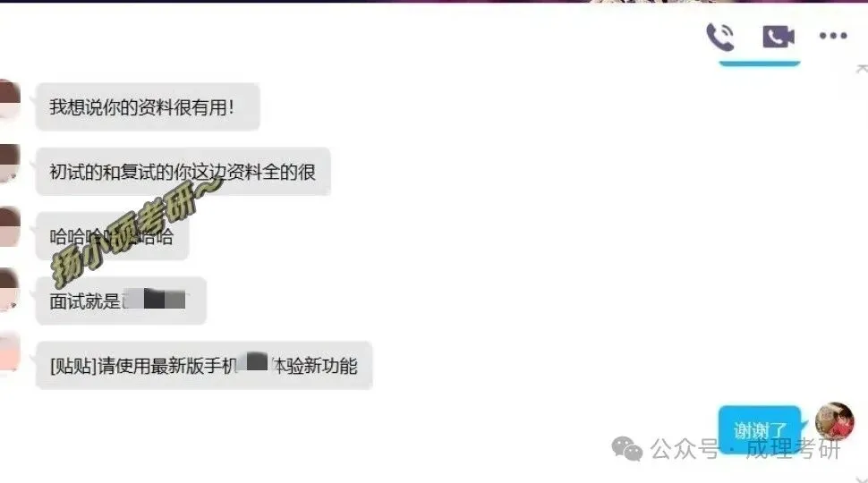The width and height of the screenshot is (868, 483).
Task: Open the avatar beside the "[贴贴]" message
Action: (8, 352)
